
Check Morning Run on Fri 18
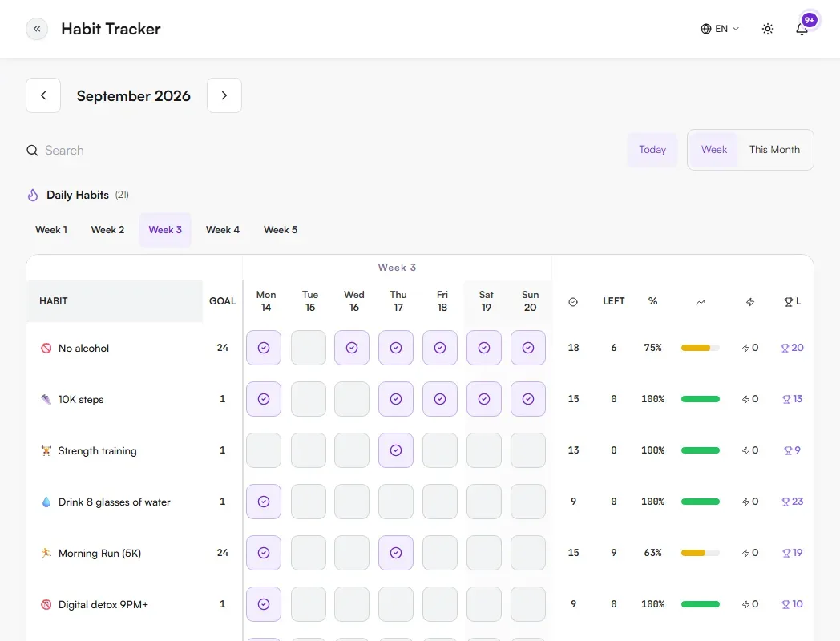pyautogui.click(x=440, y=553)
